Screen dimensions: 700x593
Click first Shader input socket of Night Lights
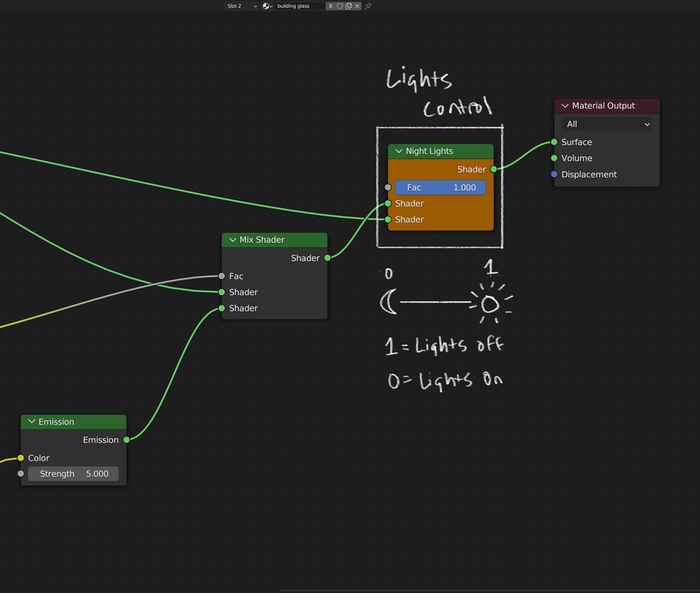pos(388,203)
